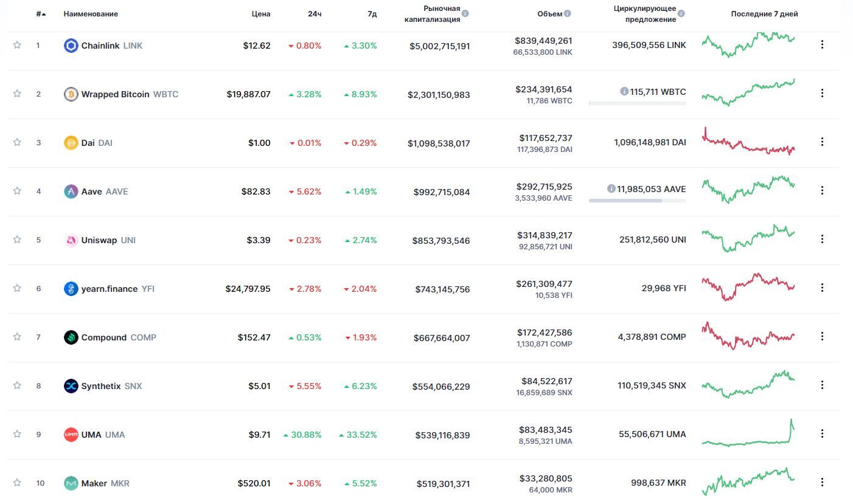
Task: Click the Dai coin logo
Action: point(71,143)
